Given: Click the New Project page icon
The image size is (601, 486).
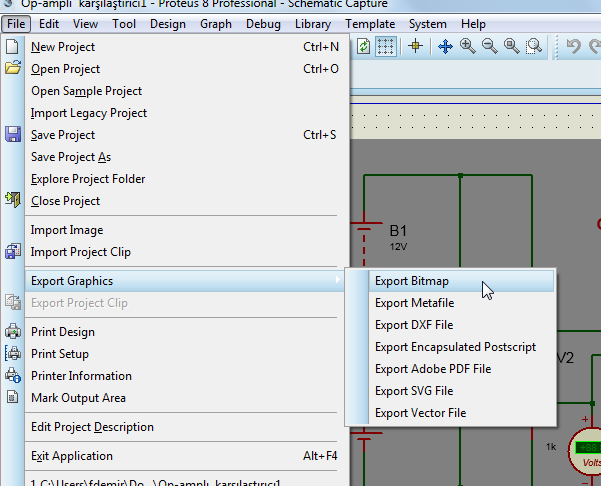Looking at the screenshot, I should (x=12, y=46).
